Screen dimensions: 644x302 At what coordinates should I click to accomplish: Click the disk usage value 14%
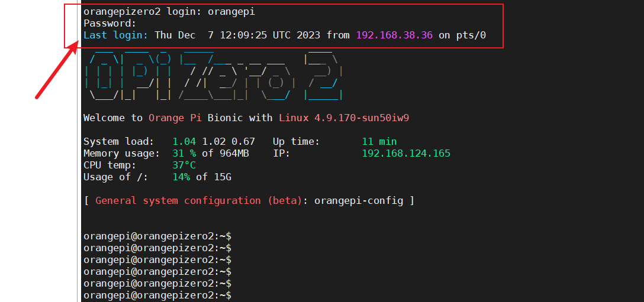coord(181,177)
